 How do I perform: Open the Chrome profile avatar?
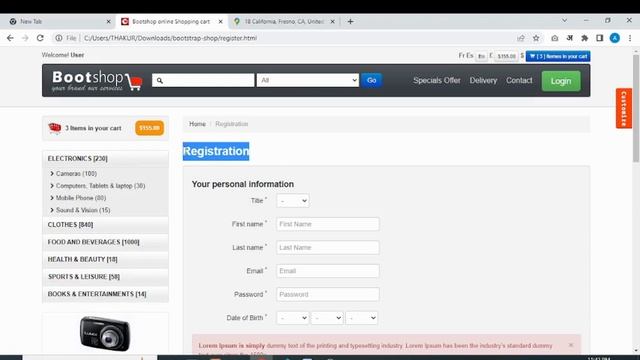tap(615, 38)
